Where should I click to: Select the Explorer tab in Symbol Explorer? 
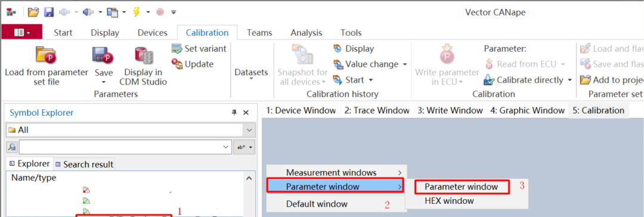coord(30,163)
